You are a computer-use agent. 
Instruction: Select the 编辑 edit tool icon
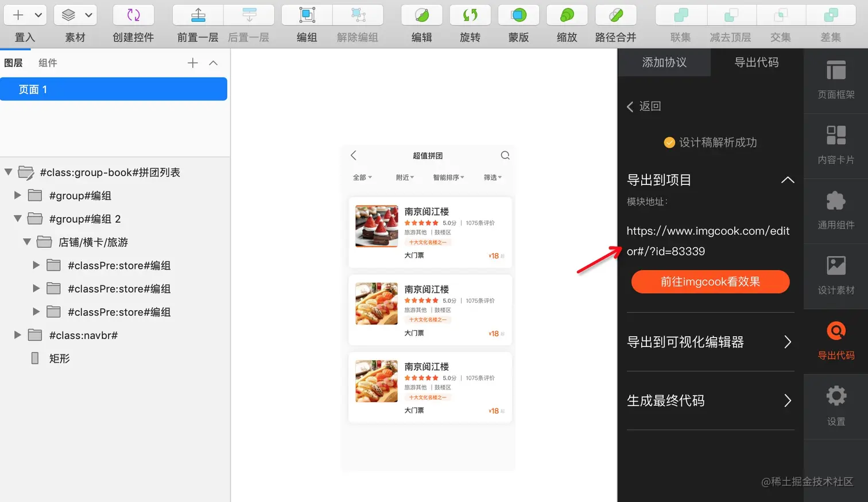click(x=422, y=15)
